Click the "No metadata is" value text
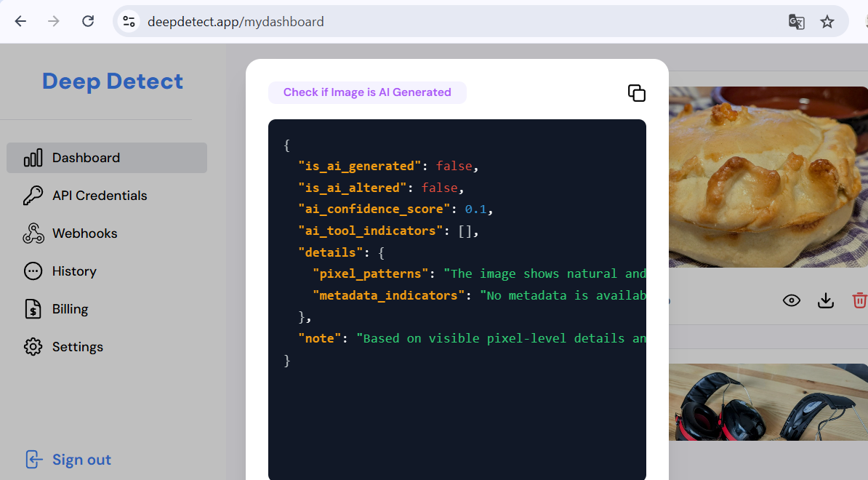Screen dimensions: 868x480 [x=534, y=296]
